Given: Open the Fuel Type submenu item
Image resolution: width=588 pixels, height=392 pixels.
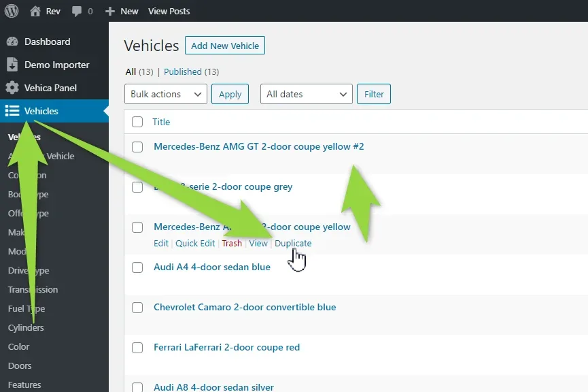Looking at the screenshot, I should 27,309.
